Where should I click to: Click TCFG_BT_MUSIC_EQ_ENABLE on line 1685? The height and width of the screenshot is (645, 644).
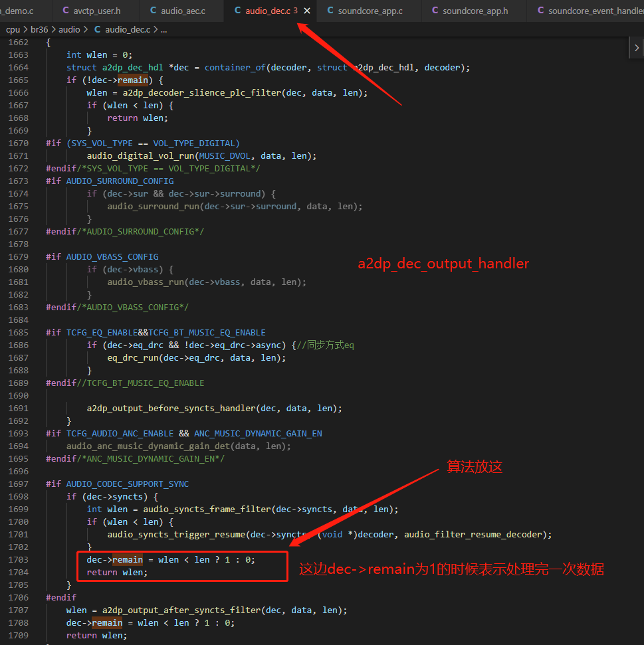[x=207, y=332]
